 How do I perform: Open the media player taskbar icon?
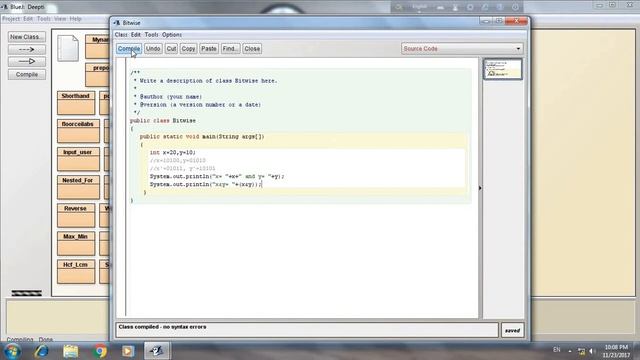(x=128, y=351)
